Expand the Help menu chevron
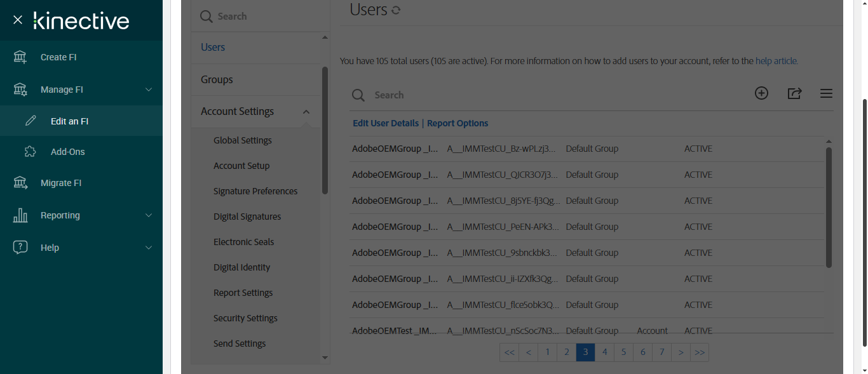Viewport: 868px width, 374px height. pos(149,248)
